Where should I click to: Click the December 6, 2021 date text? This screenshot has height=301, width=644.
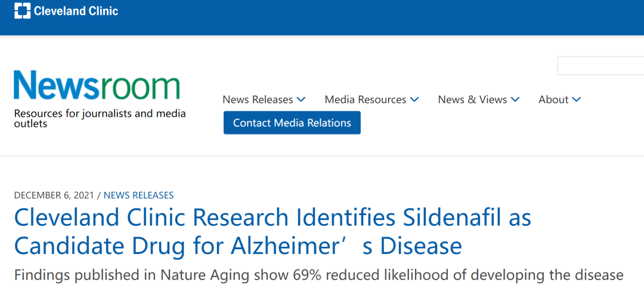pyautogui.click(x=54, y=196)
